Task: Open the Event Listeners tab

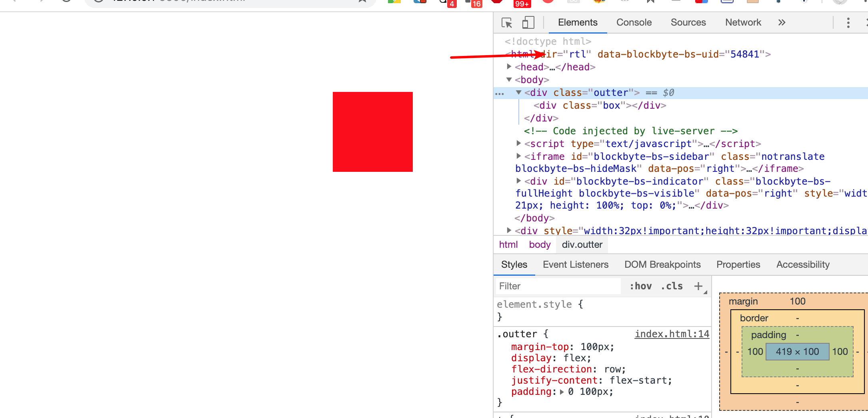Action: coord(575,265)
